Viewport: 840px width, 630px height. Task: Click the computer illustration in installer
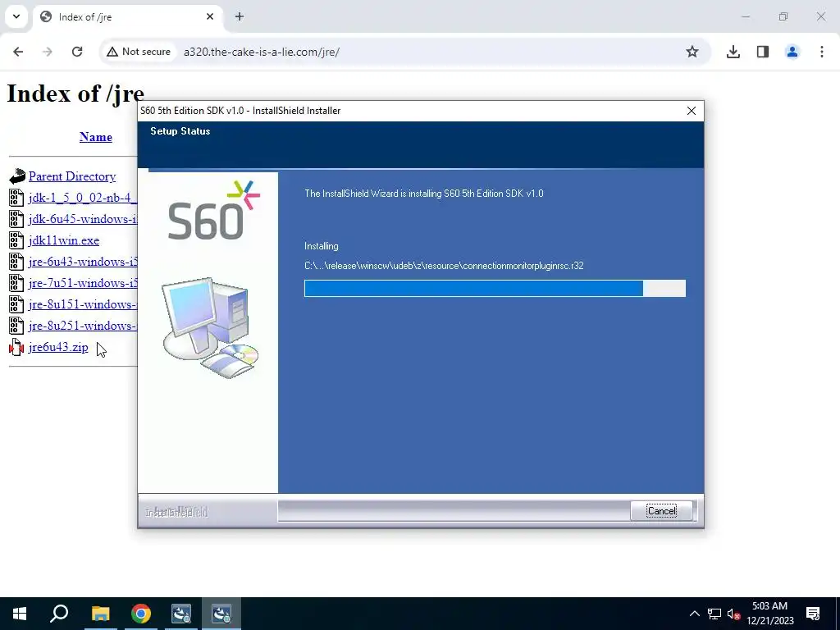click(x=210, y=328)
